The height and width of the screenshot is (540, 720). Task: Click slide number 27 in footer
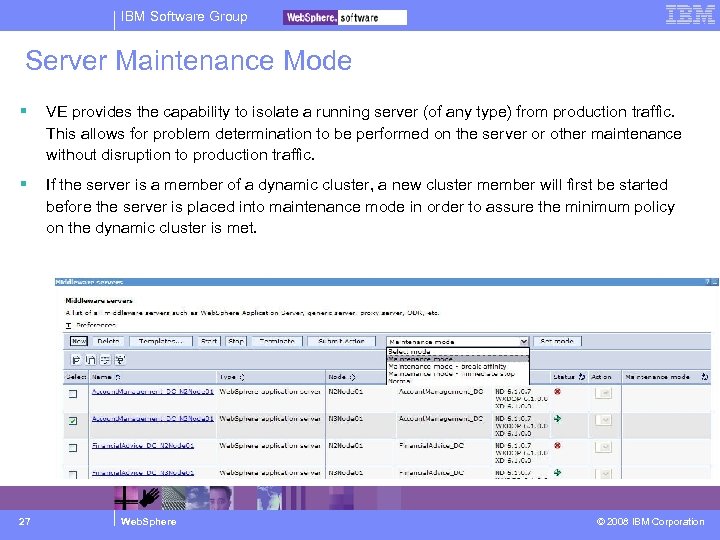click(24, 521)
